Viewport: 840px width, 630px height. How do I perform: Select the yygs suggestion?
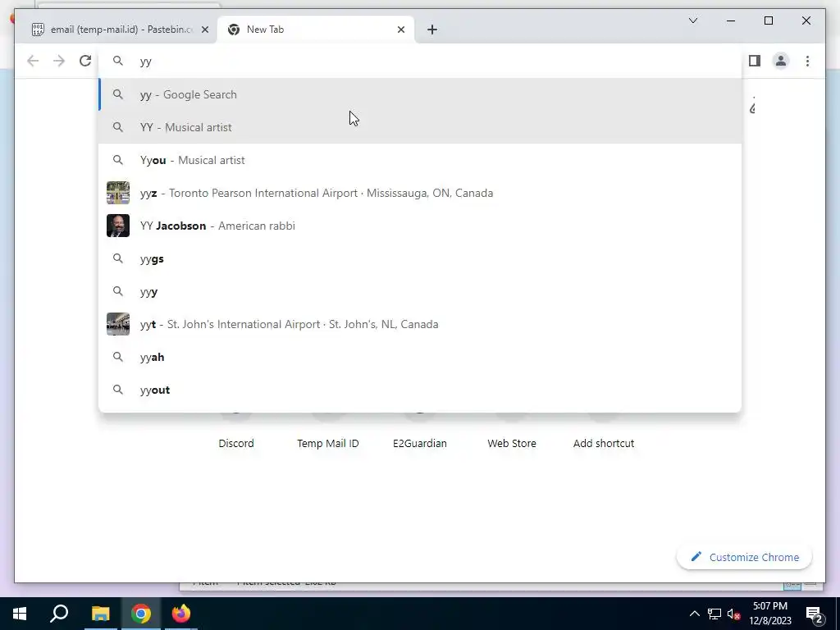420,258
